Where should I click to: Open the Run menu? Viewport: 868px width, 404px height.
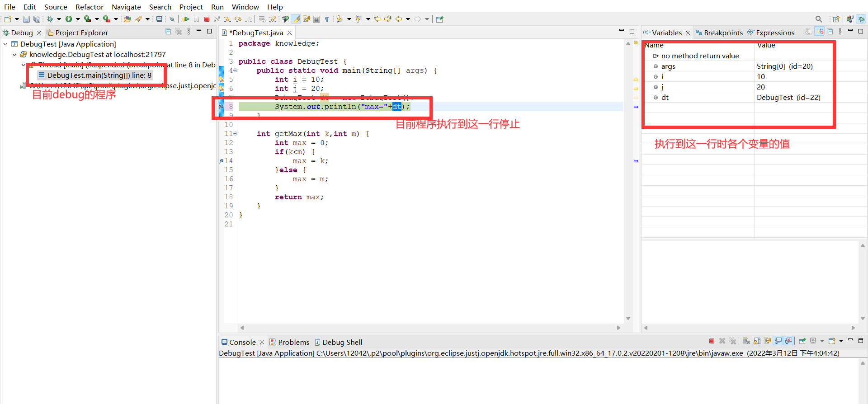click(217, 7)
